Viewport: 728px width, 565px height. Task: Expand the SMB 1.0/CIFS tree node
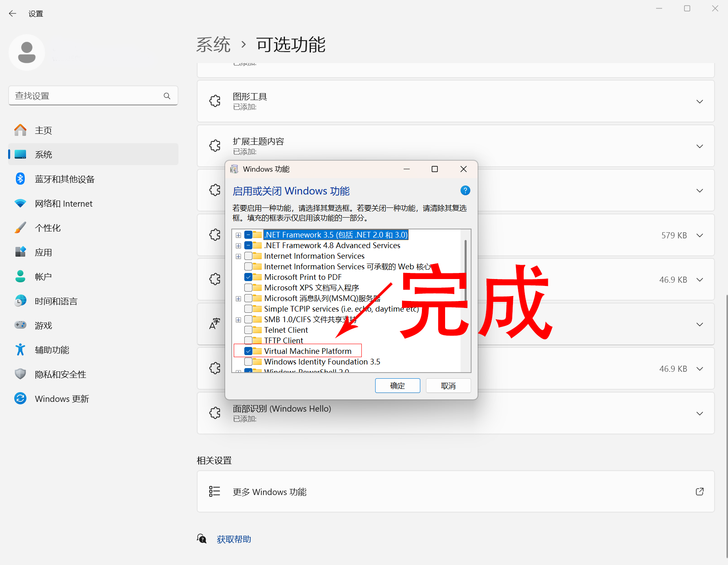(x=239, y=320)
